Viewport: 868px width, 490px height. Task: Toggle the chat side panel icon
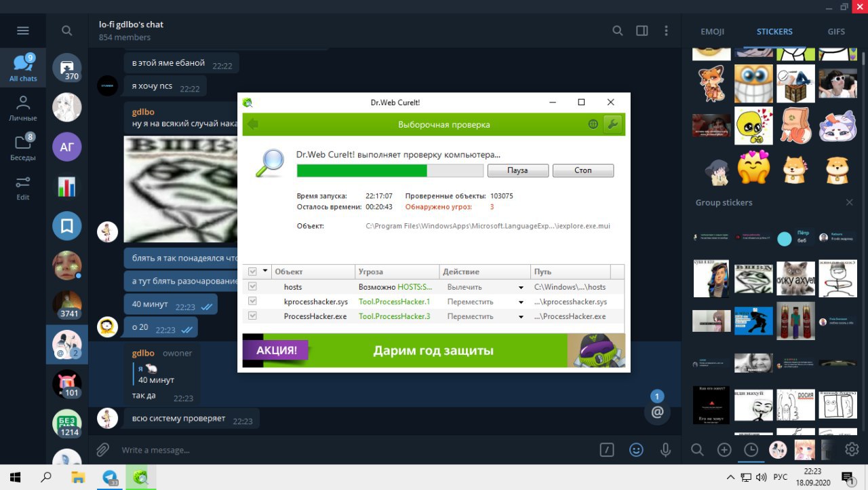pyautogui.click(x=642, y=31)
